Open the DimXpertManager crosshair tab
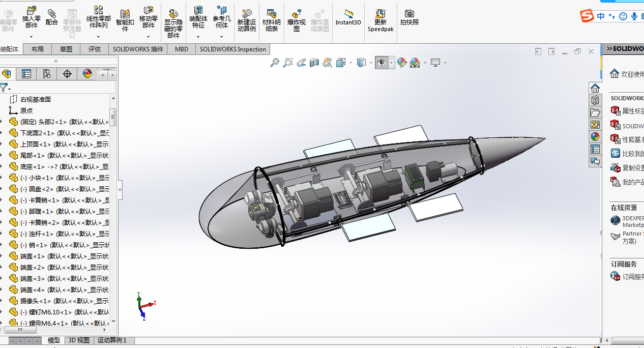The width and height of the screenshot is (644, 348). [x=67, y=74]
